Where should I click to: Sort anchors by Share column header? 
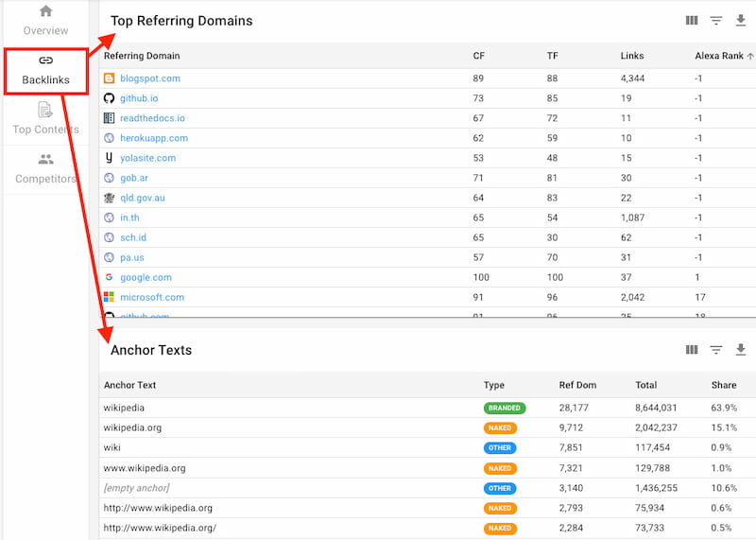[724, 385]
